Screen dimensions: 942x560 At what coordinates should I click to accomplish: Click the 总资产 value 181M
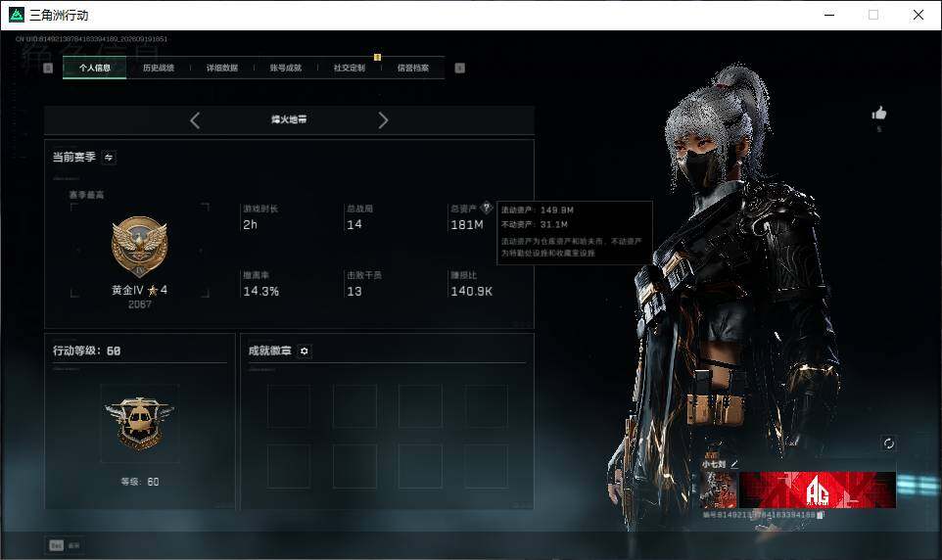click(467, 225)
